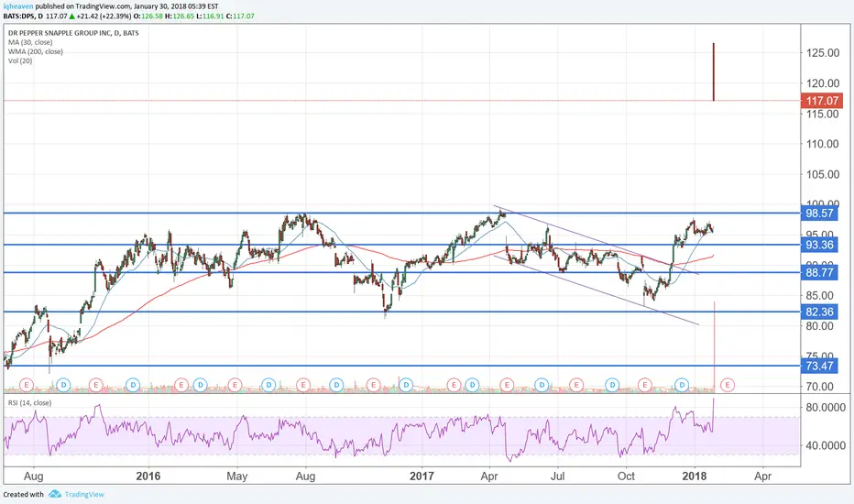Click the May time axis label

point(237,477)
